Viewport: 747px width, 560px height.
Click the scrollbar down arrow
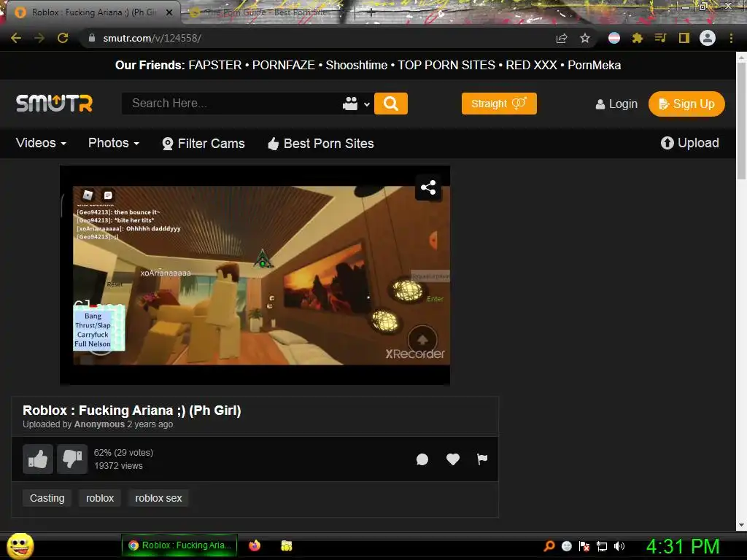(x=741, y=525)
